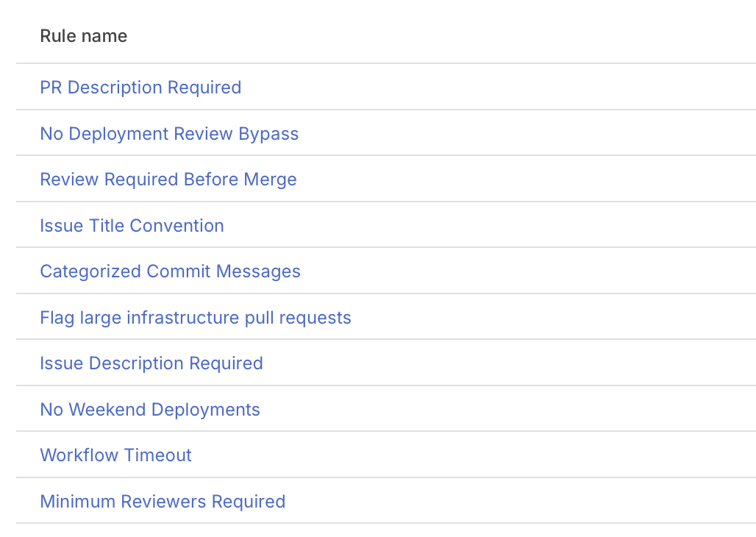This screenshot has height=537, width=756.
Task: Open the last rule in the list
Action: 163,502
